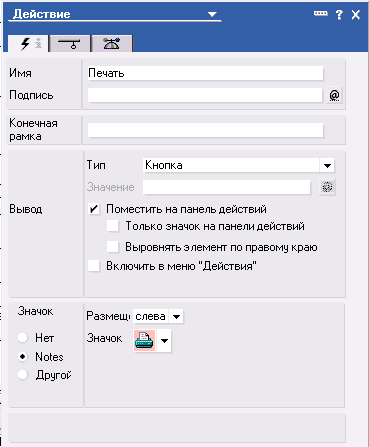369x447 pixels.
Task: Open the Action Info tab with lightning icon
Action: point(29,44)
